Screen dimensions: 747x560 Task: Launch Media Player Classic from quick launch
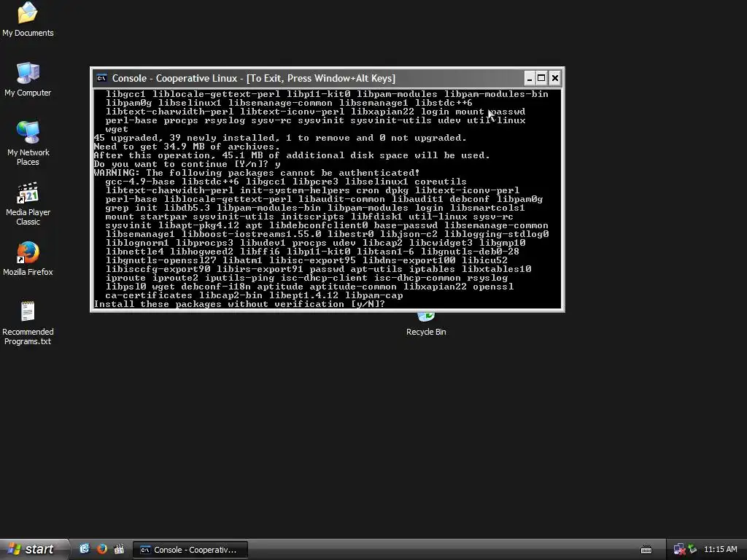click(x=119, y=549)
